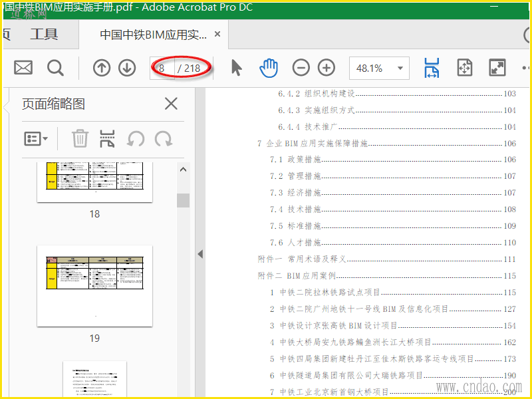Image resolution: width=532 pixels, height=399 pixels.
Task: Enter full screen mode icon
Action: (497, 68)
